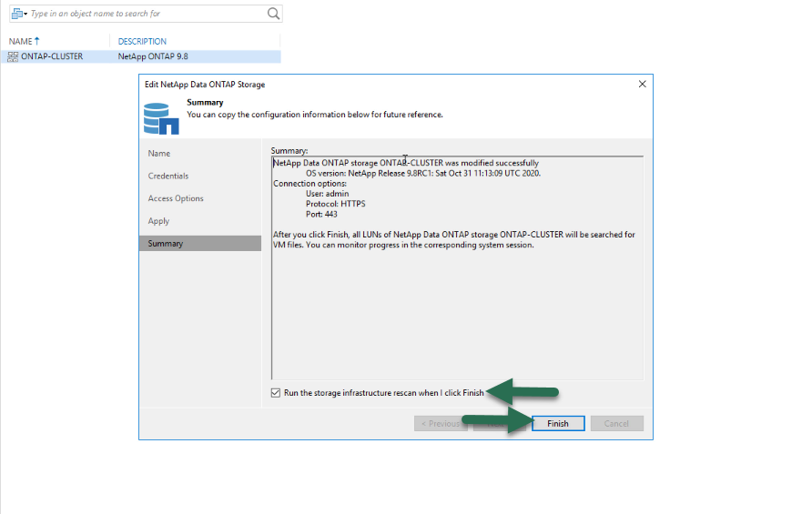This screenshot has width=812, height=514.
Task: Click the Previous button
Action: click(441, 423)
